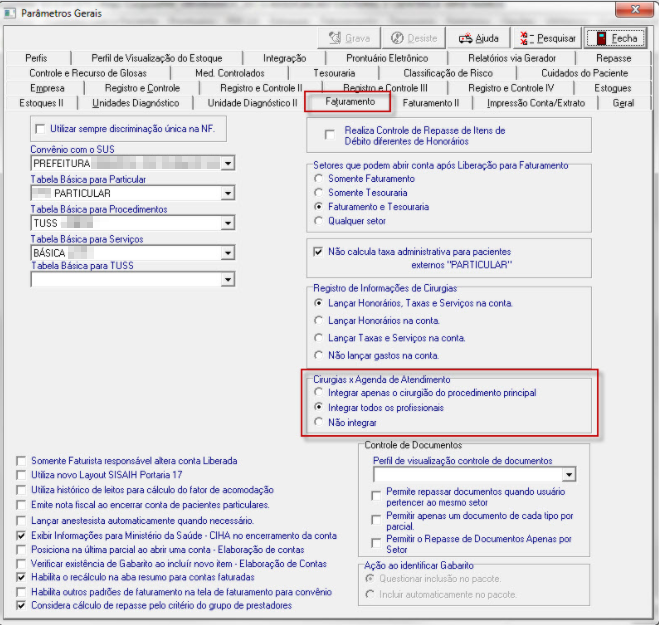The image size is (659, 625).
Task: Expand Tabela Básica para TUSS dropdown
Action: pos(227,280)
